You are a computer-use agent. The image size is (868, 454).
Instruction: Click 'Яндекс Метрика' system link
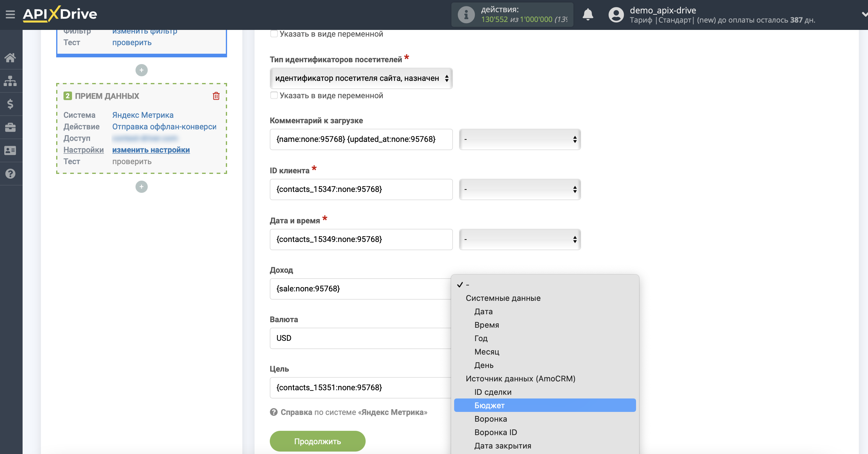point(143,115)
